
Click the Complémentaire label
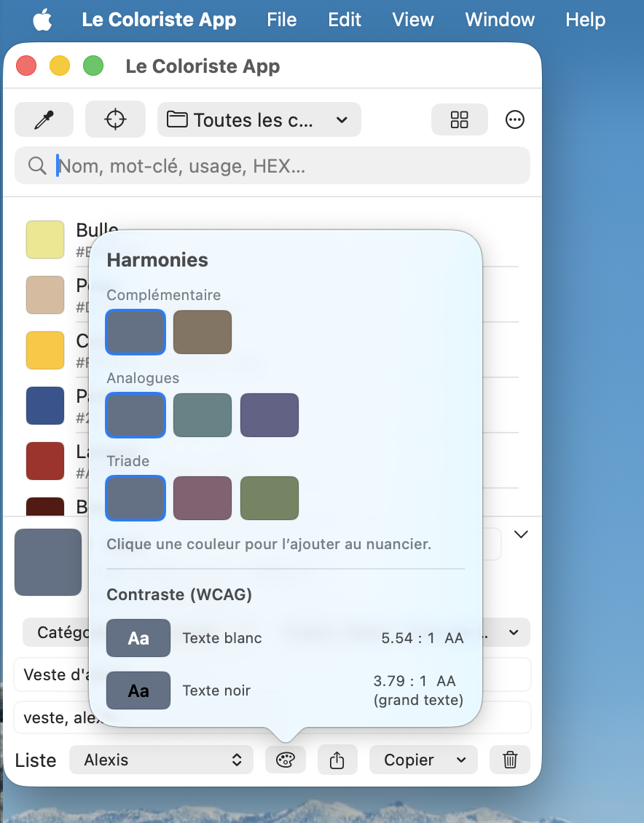(x=164, y=295)
